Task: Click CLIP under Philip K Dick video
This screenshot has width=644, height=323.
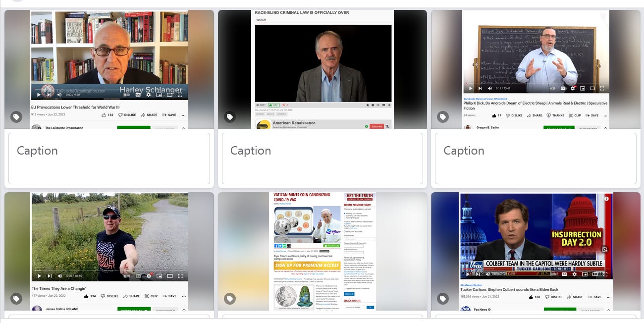Action: [x=575, y=115]
